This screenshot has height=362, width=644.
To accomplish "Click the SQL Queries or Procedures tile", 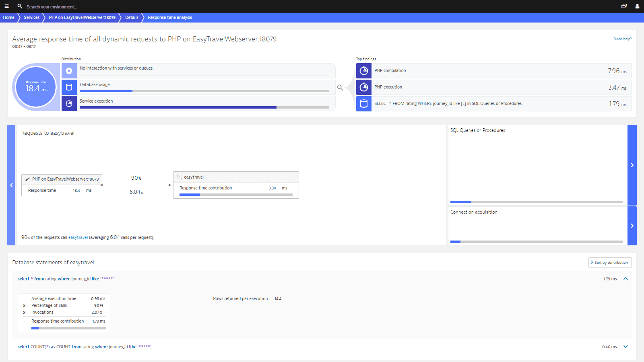I will pyautogui.click(x=538, y=165).
